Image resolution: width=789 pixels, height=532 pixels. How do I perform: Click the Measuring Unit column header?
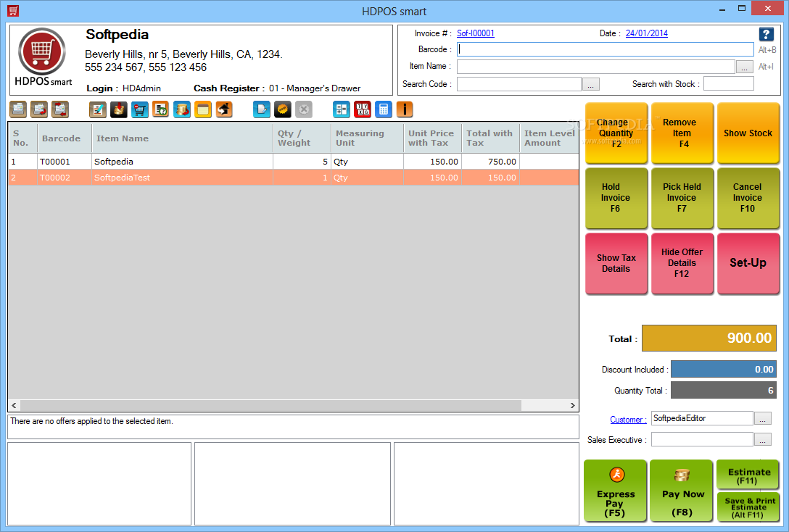[x=368, y=138]
